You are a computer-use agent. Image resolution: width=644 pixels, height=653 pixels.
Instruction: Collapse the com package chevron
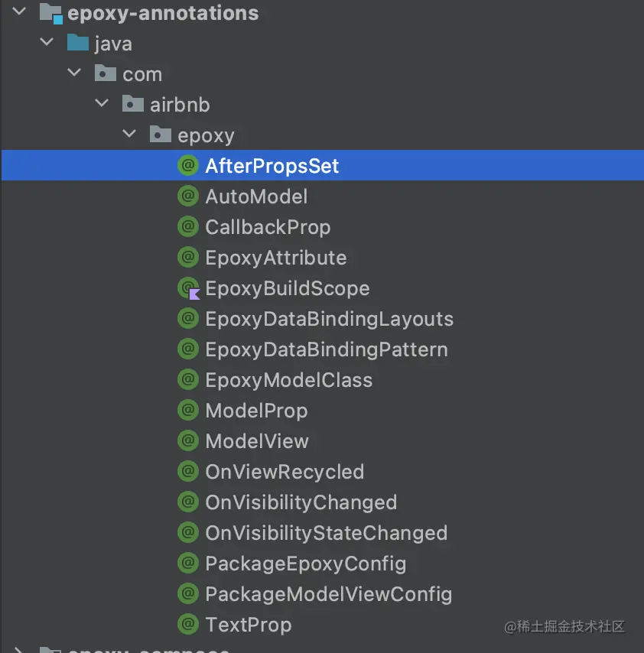tap(75, 73)
